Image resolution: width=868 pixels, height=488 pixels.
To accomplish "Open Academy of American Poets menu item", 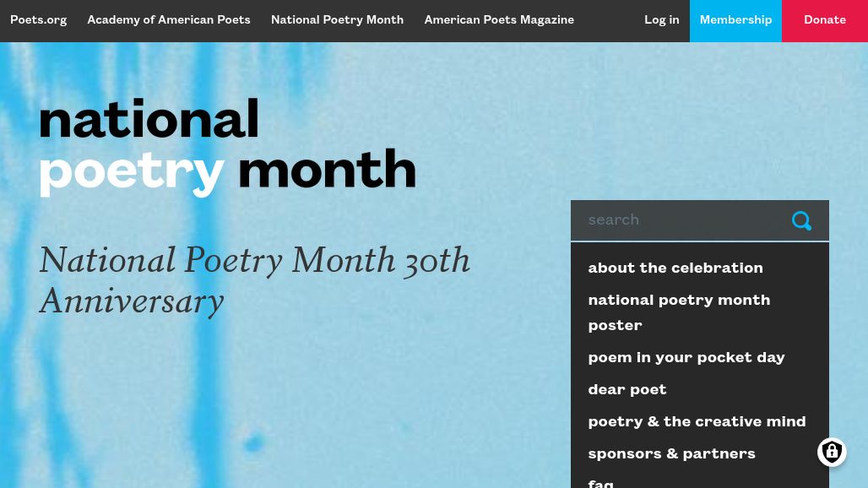I will coord(169,20).
